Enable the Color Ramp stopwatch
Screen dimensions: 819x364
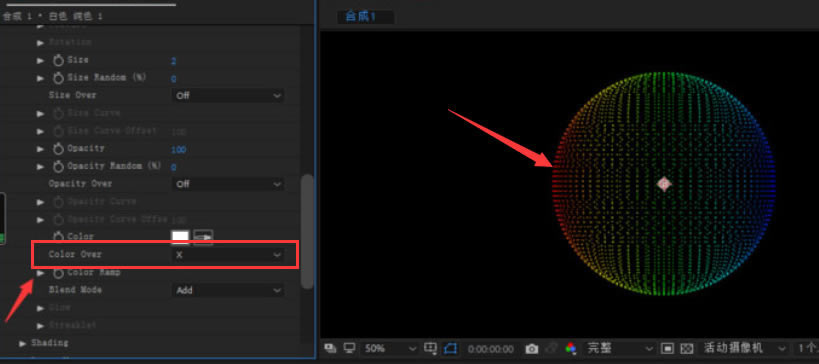click(58, 273)
